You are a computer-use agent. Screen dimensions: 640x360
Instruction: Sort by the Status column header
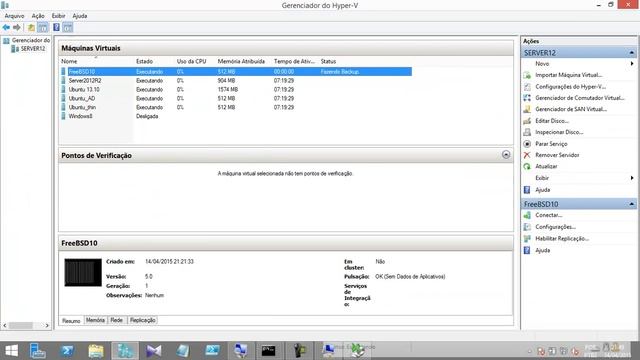click(x=328, y=61)
